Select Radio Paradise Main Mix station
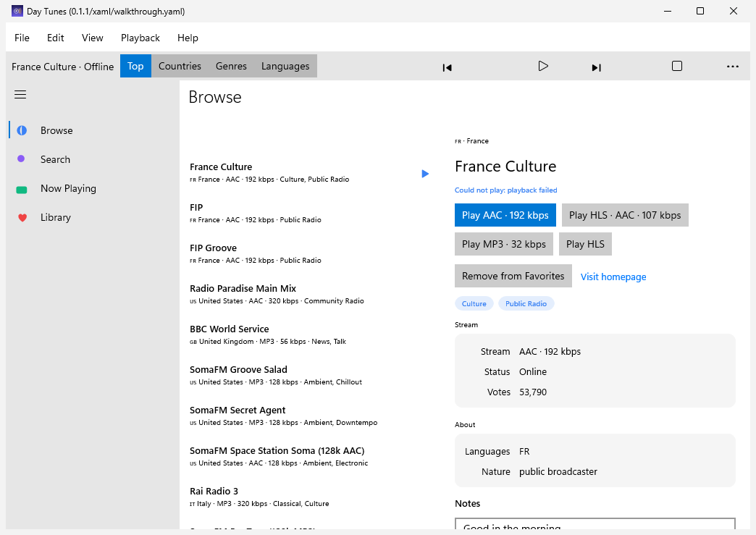Screen dimensions: 756x535 (x=308, y=294)
